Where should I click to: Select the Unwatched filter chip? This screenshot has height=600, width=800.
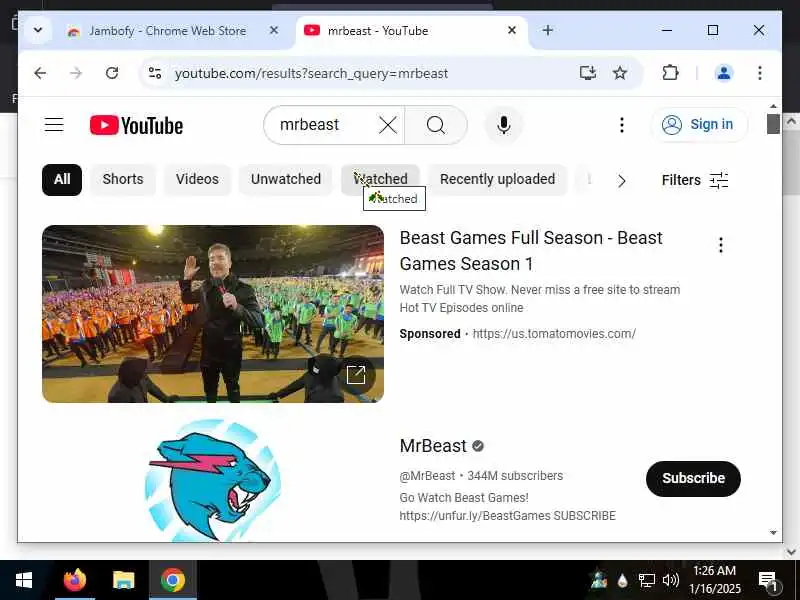point(286,180)
